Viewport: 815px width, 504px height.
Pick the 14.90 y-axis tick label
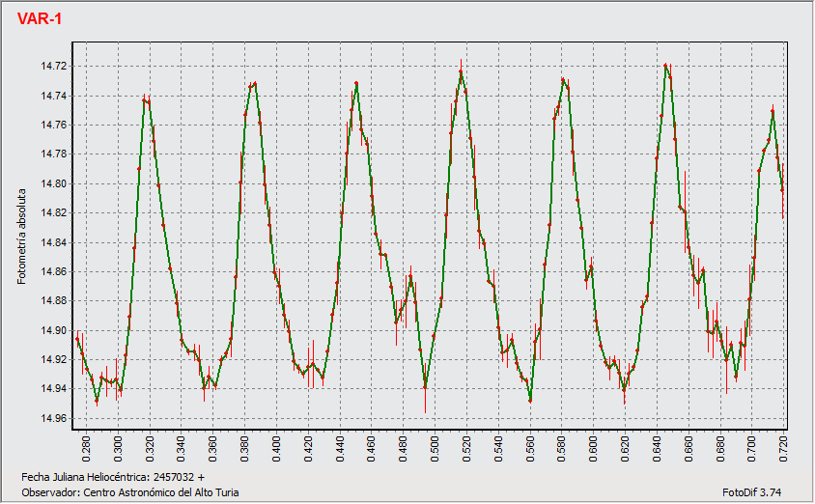[52, 330]
